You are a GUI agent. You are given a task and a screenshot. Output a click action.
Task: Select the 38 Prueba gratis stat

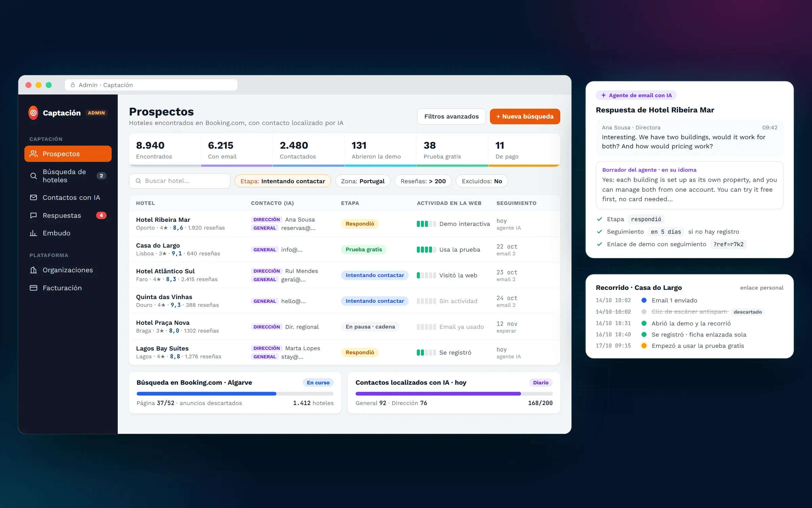(x=452, y=150)
